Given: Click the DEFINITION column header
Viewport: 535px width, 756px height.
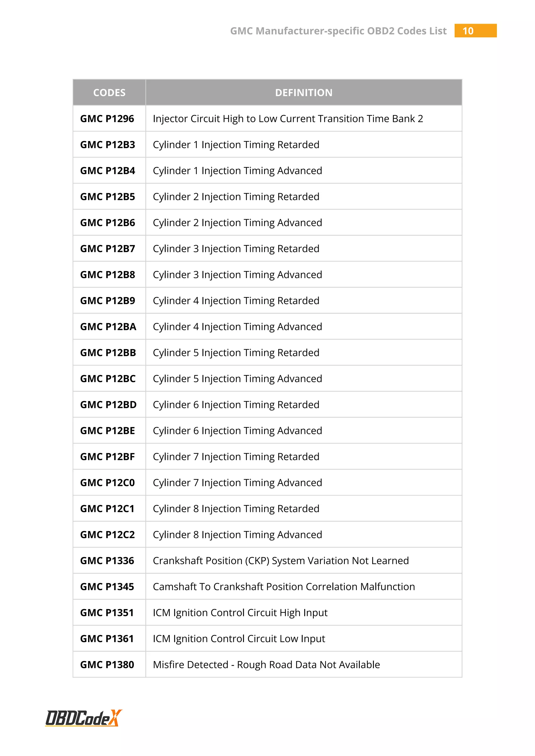Looking at the screenshot, I should coord(304,92).
